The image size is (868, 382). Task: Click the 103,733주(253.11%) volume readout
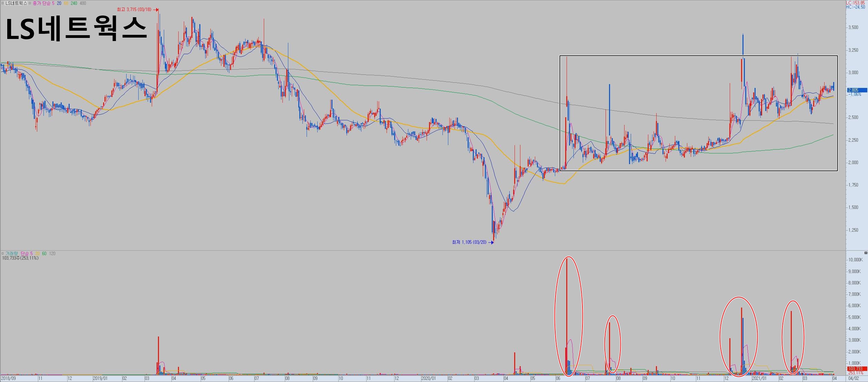pos(20,258)
